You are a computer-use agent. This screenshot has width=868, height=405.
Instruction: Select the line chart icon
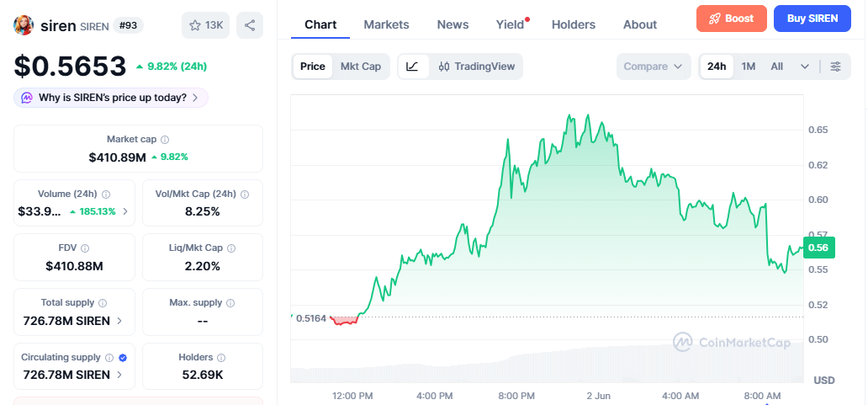point(413,67)
